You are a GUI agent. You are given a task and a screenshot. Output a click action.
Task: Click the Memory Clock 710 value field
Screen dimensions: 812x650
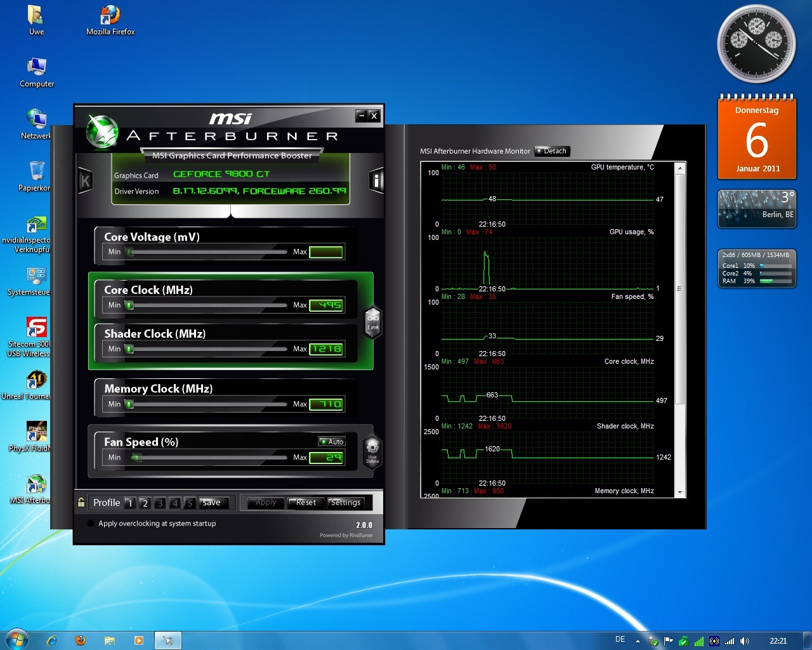(327, 404)
